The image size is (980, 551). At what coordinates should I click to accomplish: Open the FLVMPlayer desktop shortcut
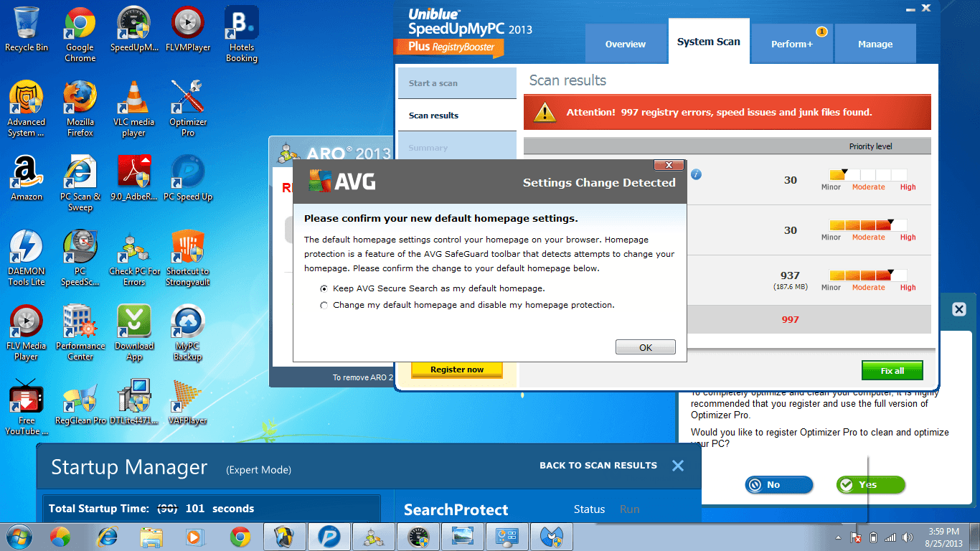click(x=187, y=30)
